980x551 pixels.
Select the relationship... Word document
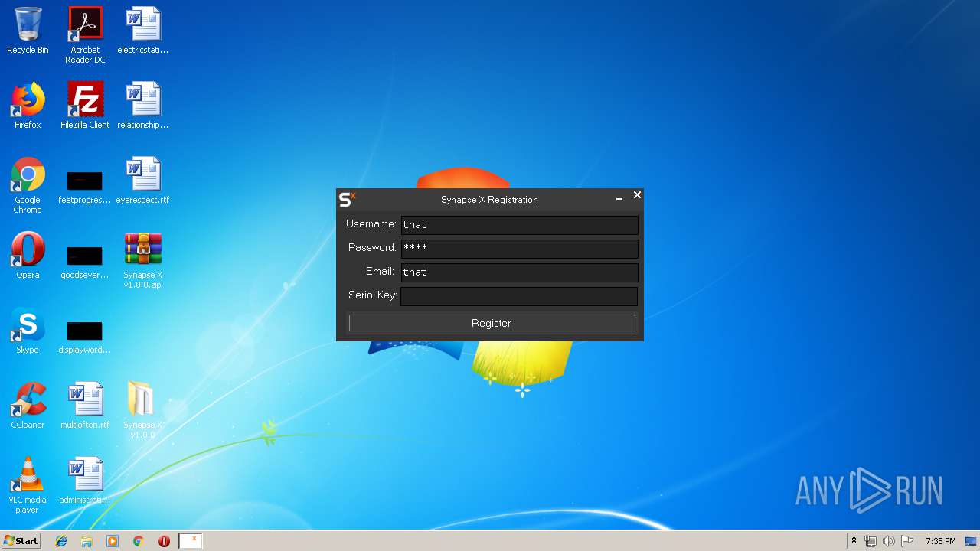click(142, 106)
